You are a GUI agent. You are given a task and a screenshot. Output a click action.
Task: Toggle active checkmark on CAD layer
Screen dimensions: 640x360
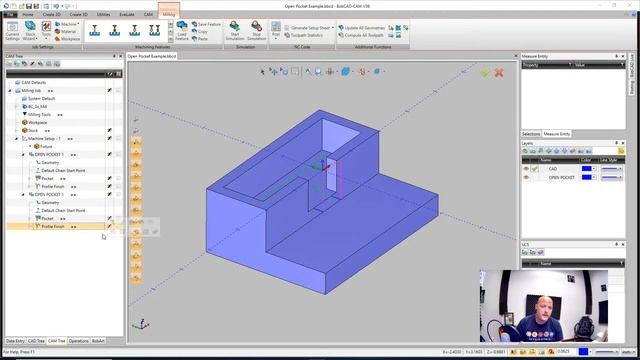[x=535, y=169]
